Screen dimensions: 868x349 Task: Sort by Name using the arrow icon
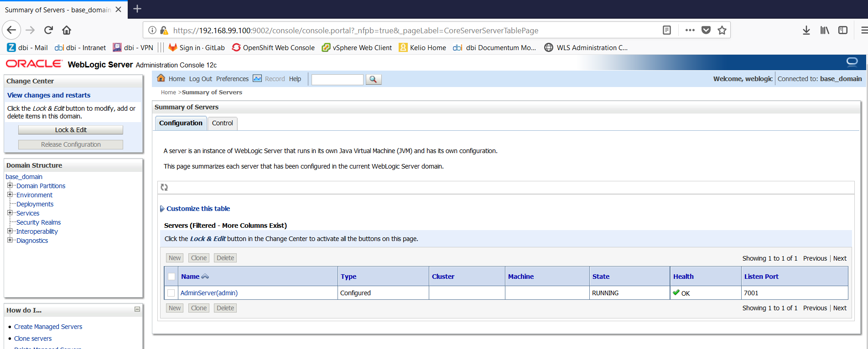pyautogui.click(x=205, y=277)
